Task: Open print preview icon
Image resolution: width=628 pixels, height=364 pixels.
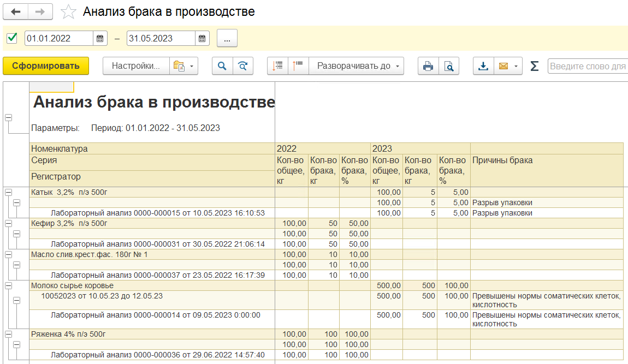Action: tap(449, 65)
